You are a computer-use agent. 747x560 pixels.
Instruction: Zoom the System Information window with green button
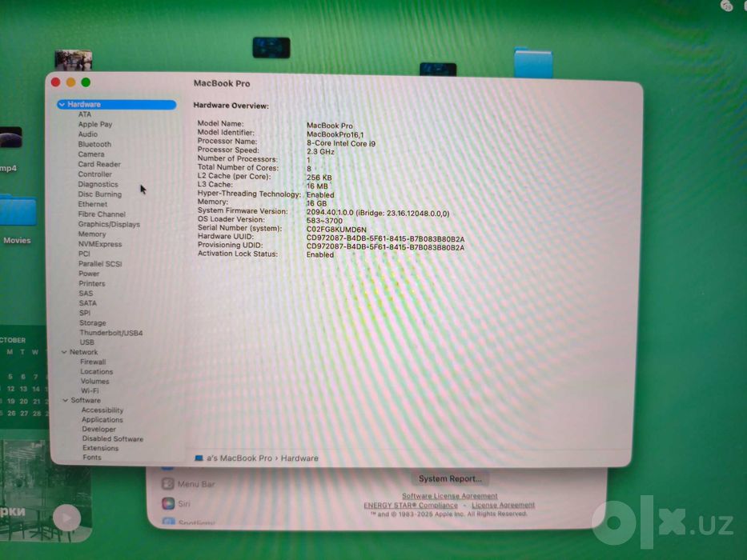(x=86, y=82)
